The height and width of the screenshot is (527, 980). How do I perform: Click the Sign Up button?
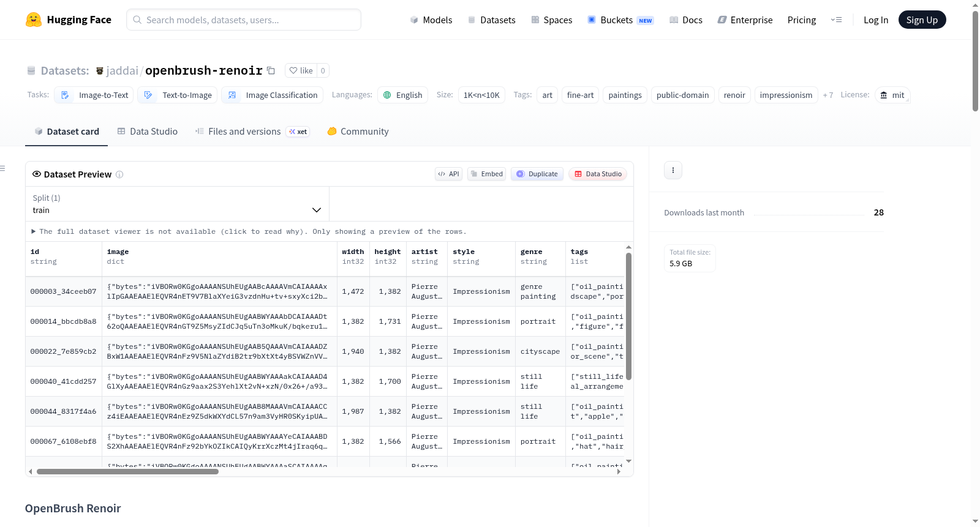click(922, 20)
